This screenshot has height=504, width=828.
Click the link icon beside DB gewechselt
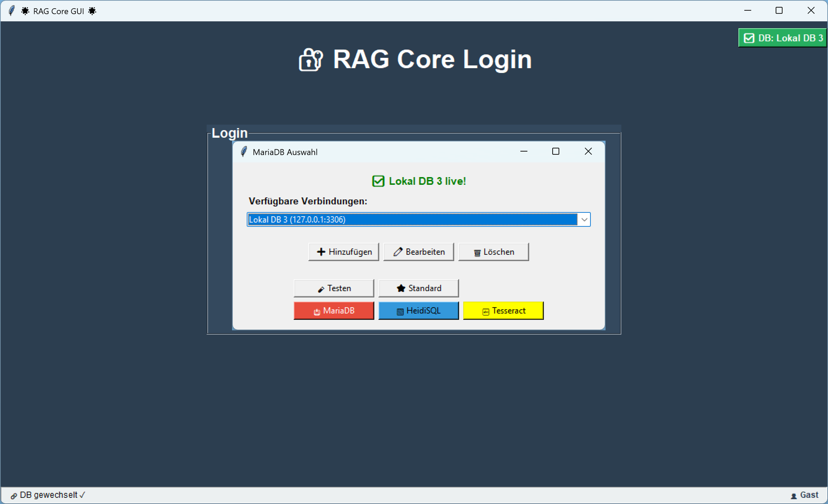point(14,496)
